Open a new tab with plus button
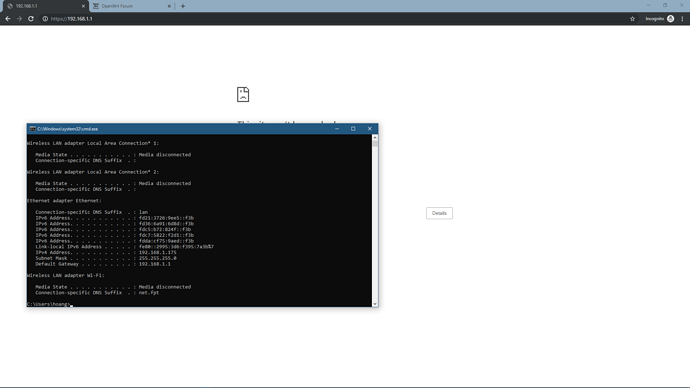The height and width of the screenshot is (388, 690). click(x=183, y=6)
